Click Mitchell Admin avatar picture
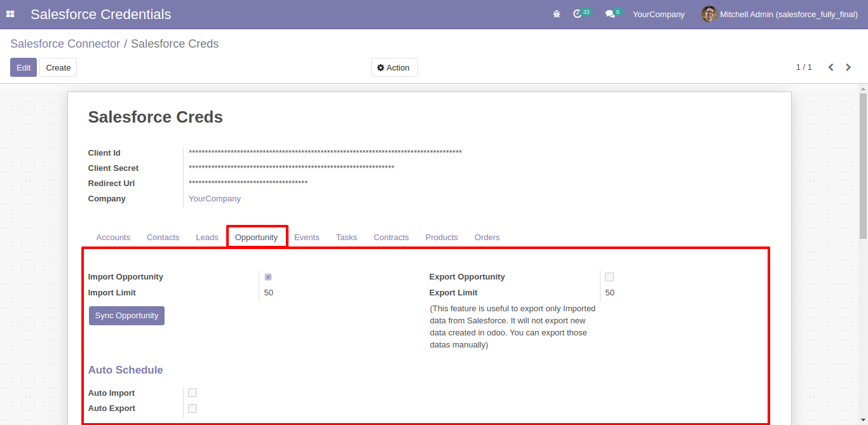 709,14
